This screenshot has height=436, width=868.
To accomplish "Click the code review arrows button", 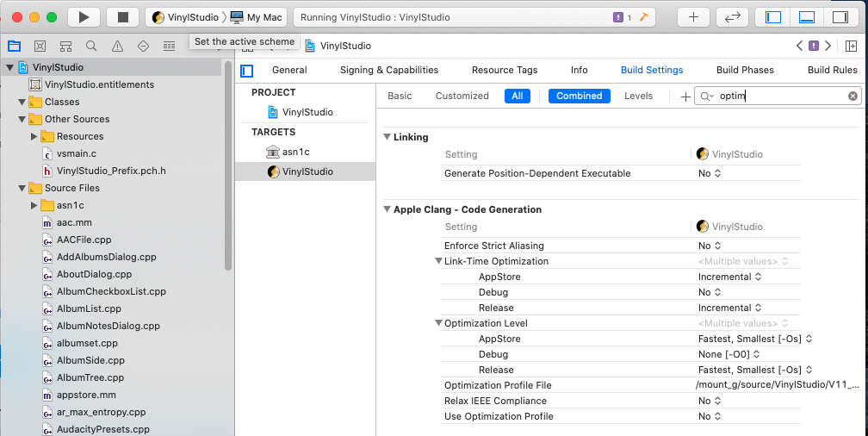I will pyautogui.click(x=732, y=17).
